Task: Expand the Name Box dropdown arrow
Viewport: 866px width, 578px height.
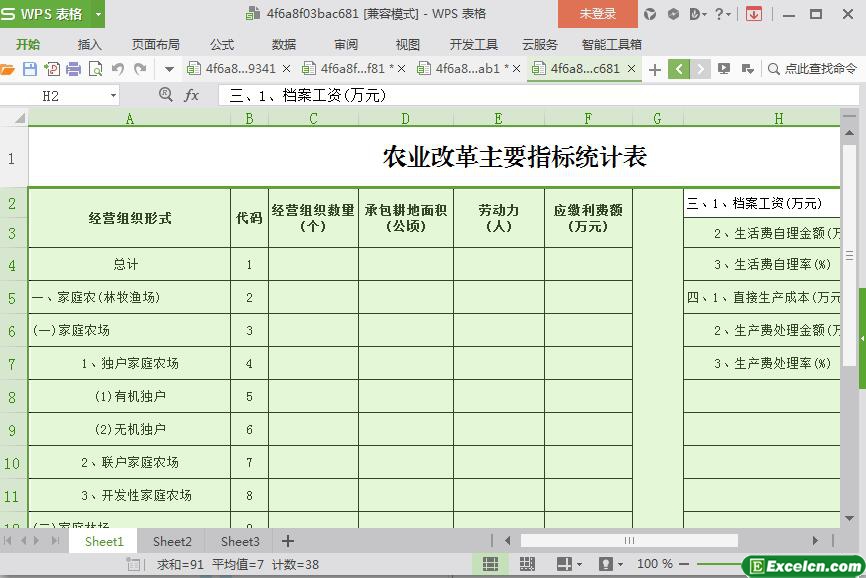Action: coord(112,95)
